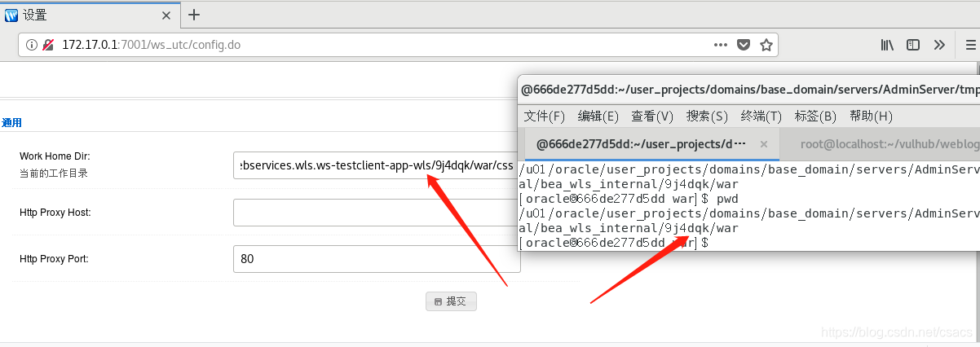Image resolution: width=980 pixels, height=347 pixels.
Task: Click the Http Proxy Port label
Action: pyautogui.click(x=54, y=259)
